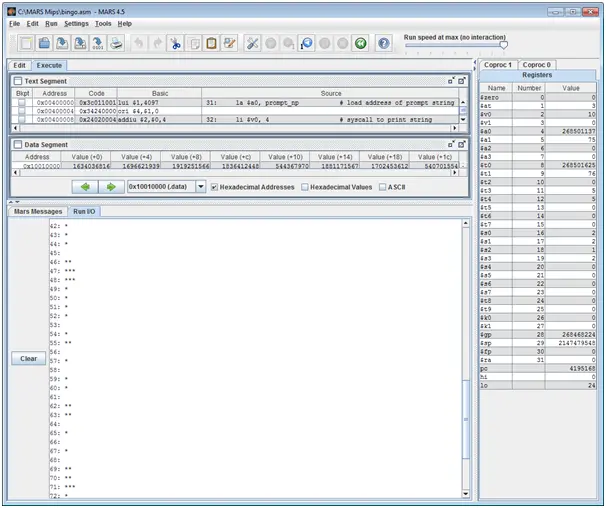Click the Run I/O scroll up arrow
This screenshot has height=508, width=606.
coord(466,223)
